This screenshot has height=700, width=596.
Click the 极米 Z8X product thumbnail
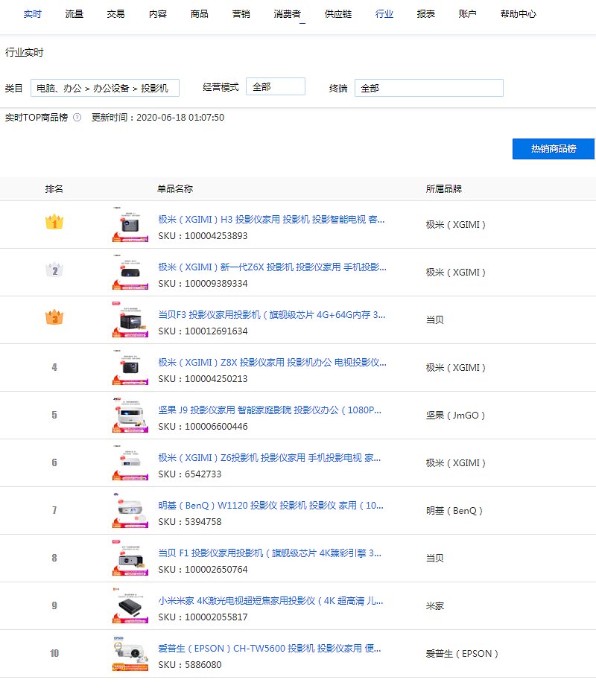coord(130,367)
